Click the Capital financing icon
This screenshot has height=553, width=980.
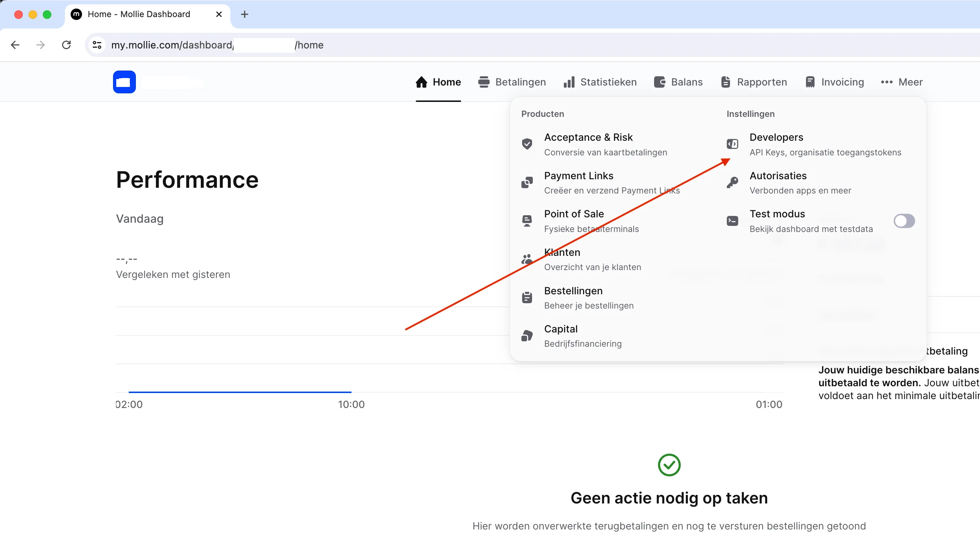pos(527,336)
